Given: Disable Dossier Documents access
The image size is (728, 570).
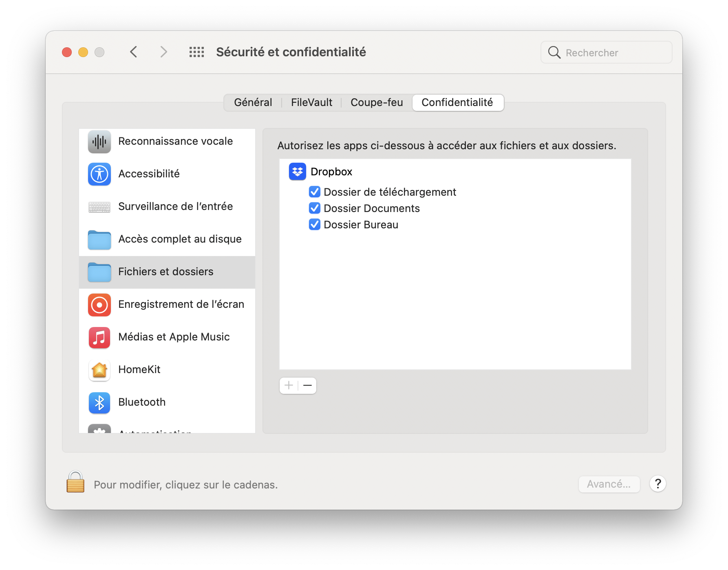Looking at the screenshot, I should [x=314, y=208].
